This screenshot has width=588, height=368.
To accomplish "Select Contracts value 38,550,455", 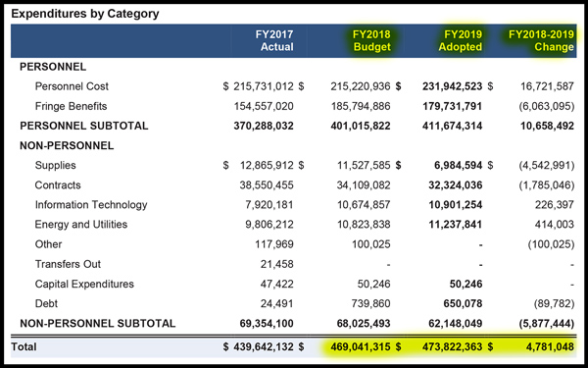I will click(267, 185).
